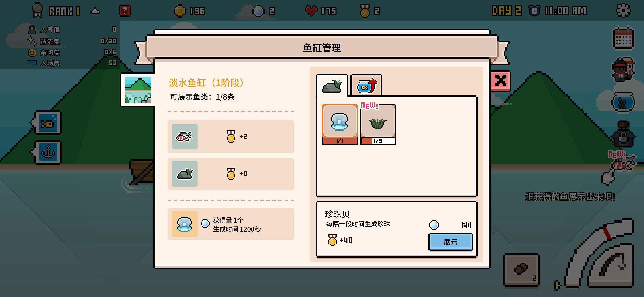The image size is (644, 297).
Task: Open the settings gear icon
Action: point(623,11)
